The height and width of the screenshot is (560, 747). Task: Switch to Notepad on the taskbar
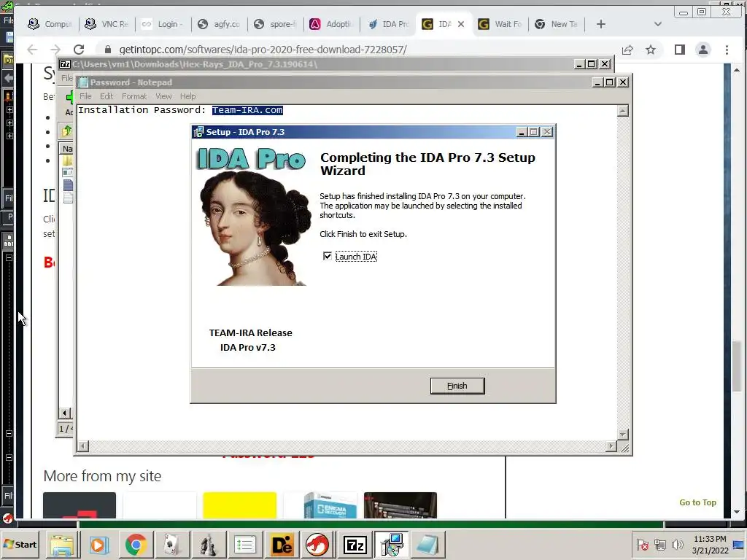427,545
